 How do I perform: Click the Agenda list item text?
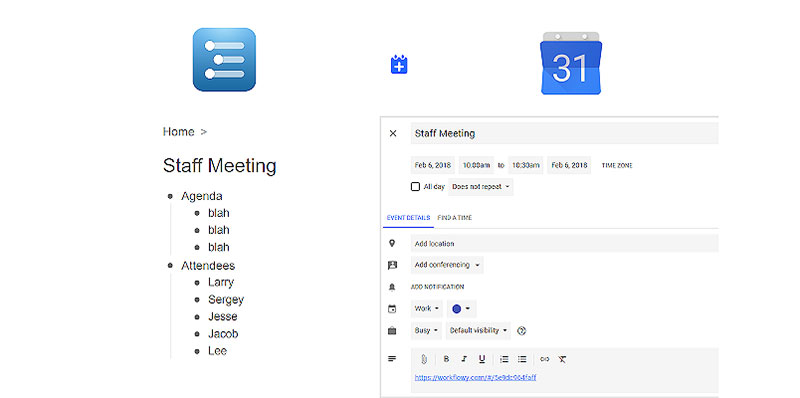pos(202,196)
